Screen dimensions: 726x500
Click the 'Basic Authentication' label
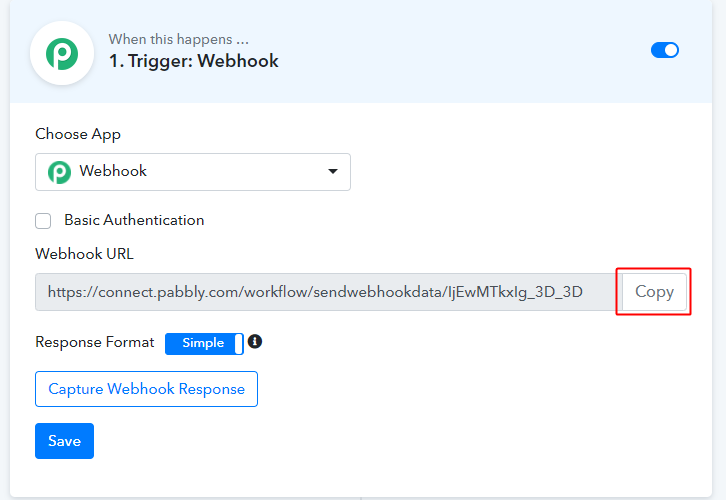tap(134, 220)
